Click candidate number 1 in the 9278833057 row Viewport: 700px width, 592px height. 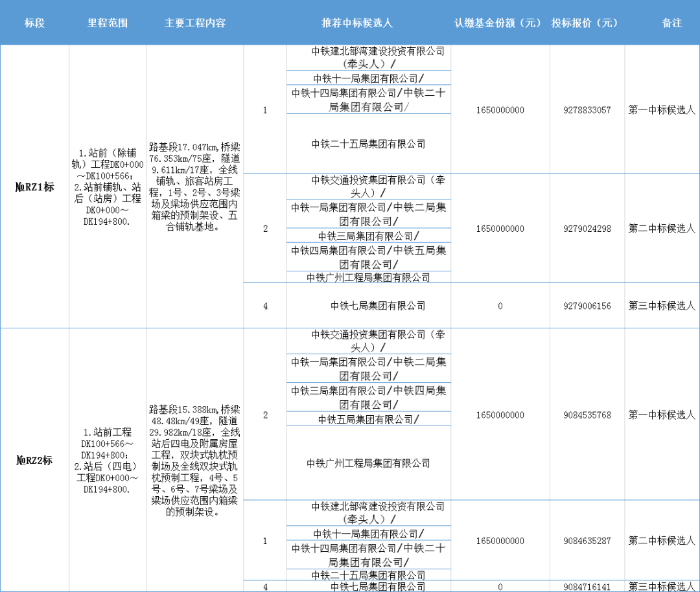265,109
